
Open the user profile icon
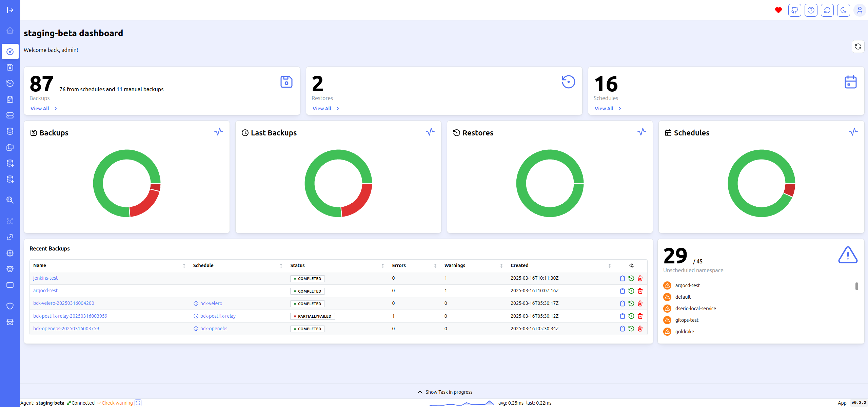[x=860, y=10]
